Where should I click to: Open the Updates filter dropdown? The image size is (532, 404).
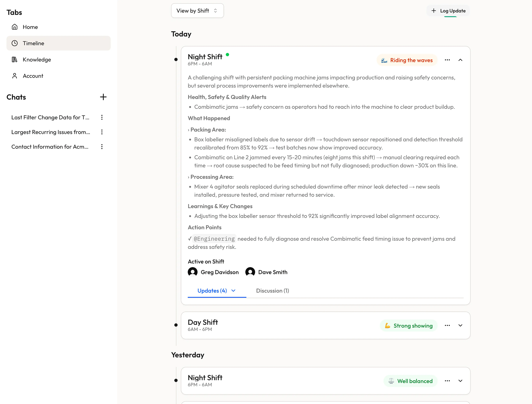(x=233, y=291)
